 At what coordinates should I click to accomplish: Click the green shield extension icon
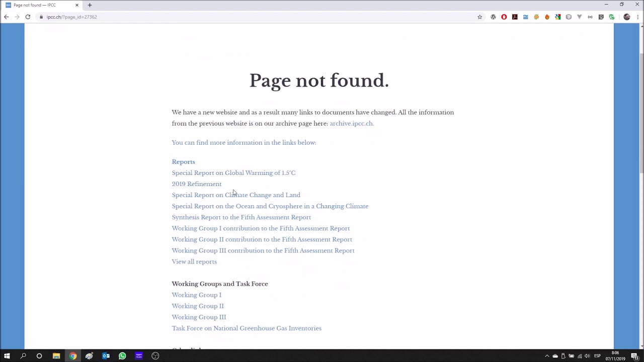pyautogui.click(x=611, y=17)
